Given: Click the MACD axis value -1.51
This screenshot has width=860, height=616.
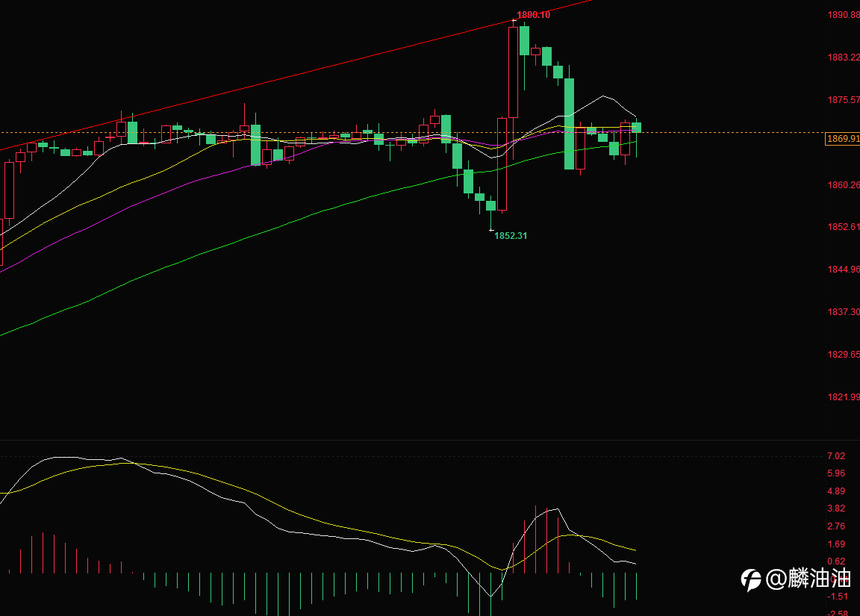Looking at the screenshot, I should coord(838,597).
